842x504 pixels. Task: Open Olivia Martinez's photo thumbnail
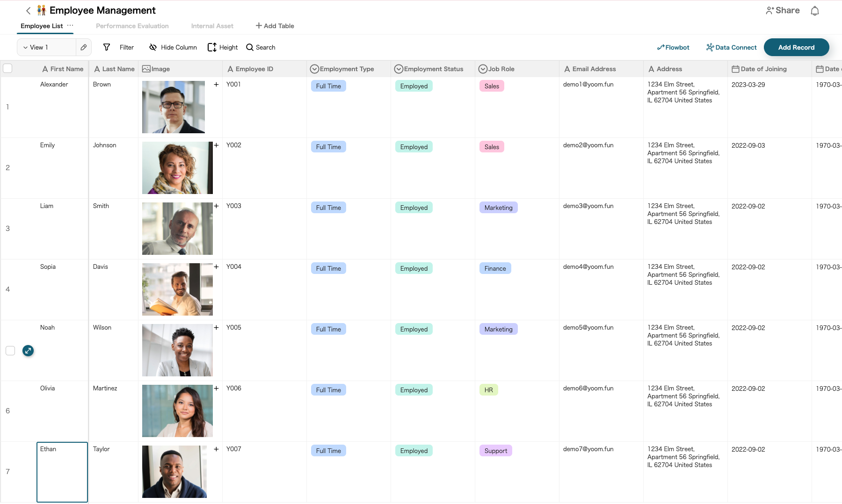coord(177,411)
